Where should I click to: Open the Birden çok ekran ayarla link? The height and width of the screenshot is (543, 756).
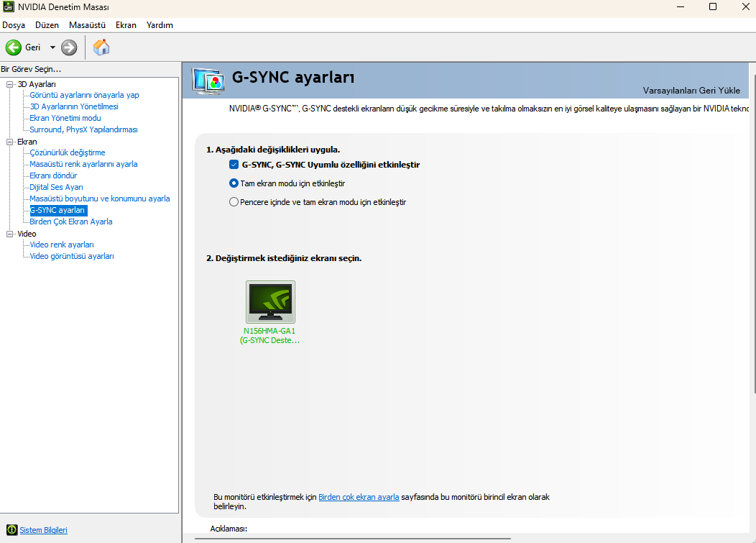(x=359, y=497)
